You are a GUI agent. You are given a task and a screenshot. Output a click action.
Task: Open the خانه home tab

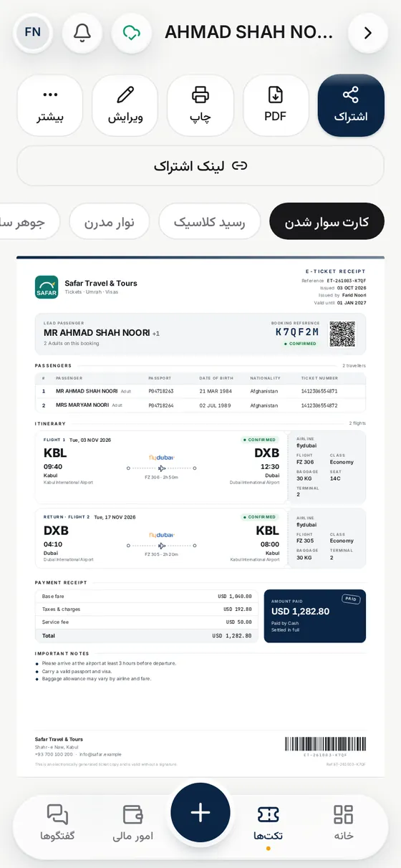coord(344,822)
